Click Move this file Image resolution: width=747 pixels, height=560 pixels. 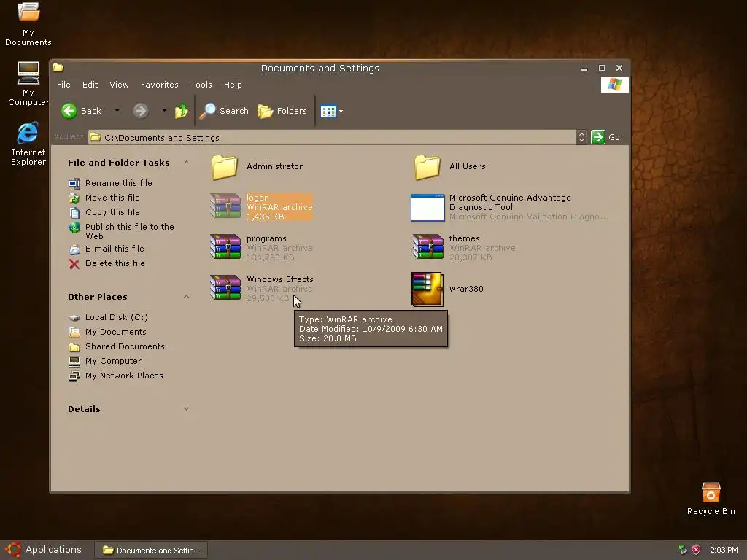(112, 197)
